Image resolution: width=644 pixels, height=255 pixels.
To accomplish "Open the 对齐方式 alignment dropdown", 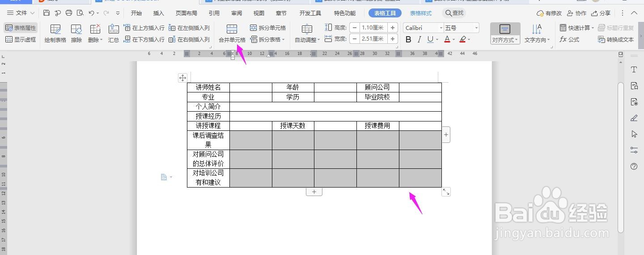I will (x=505, y=34).
